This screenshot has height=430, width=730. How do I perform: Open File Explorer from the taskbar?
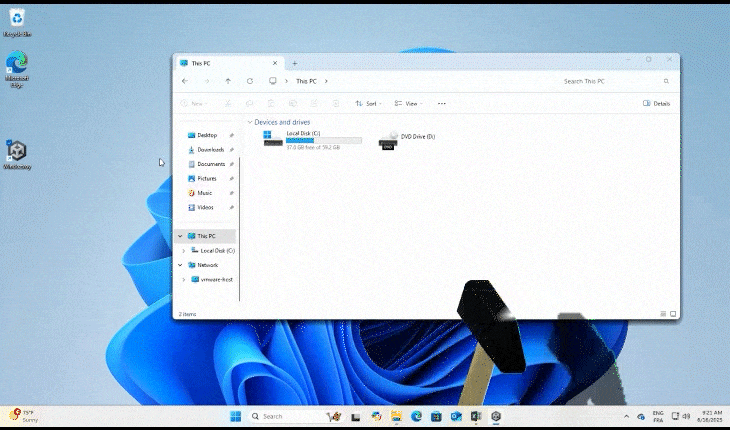click(396, 416)
